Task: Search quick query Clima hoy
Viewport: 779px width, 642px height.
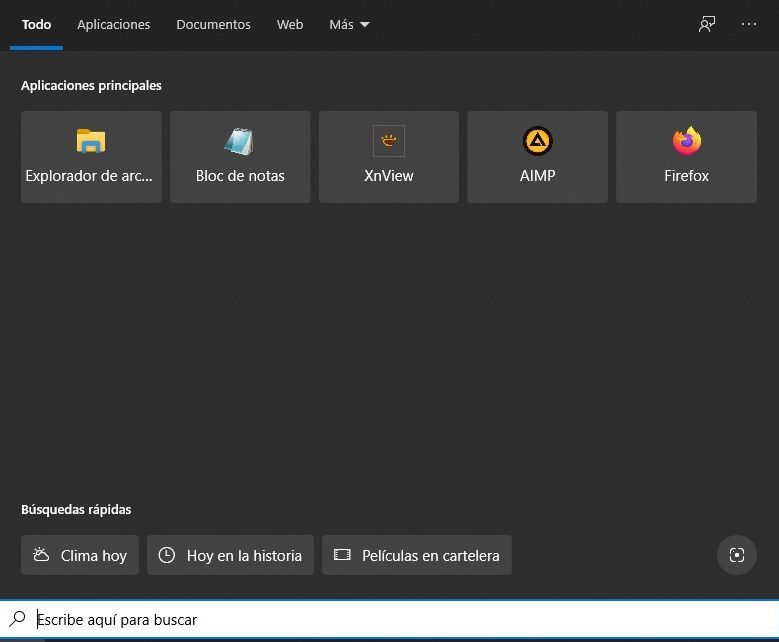Action: (80, 555)
